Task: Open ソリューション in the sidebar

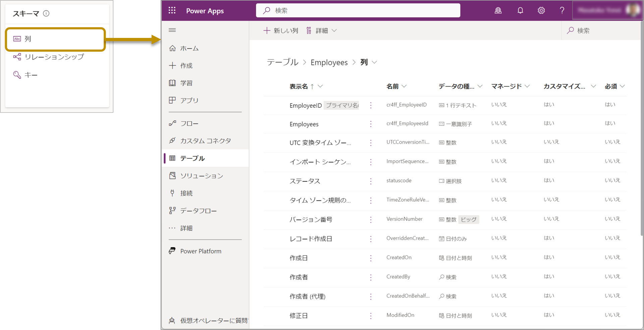Action: [205, 176]
